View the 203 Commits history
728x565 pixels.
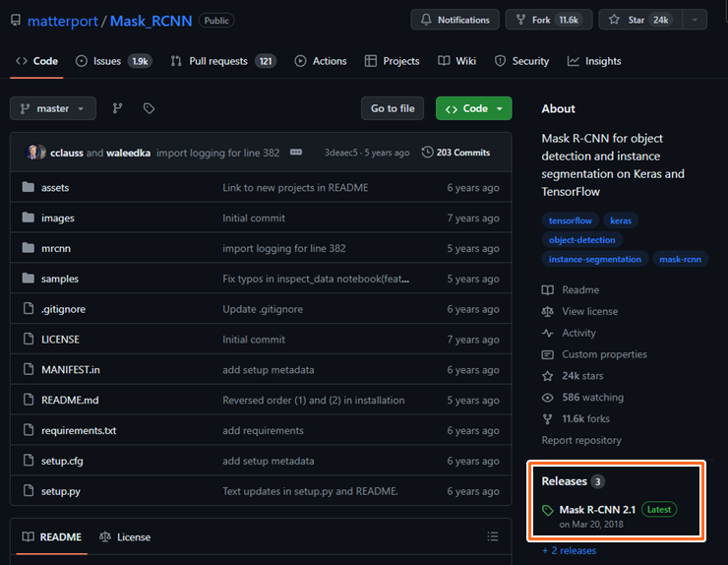pos(455,153)
